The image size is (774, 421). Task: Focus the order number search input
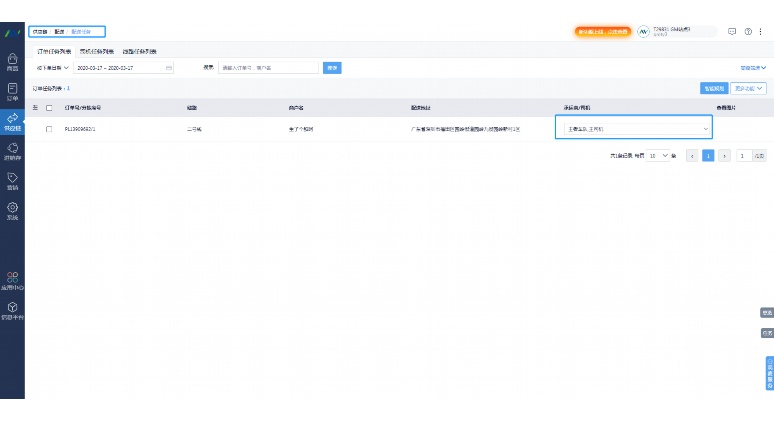pyautogui.click(x=268, y=68)
